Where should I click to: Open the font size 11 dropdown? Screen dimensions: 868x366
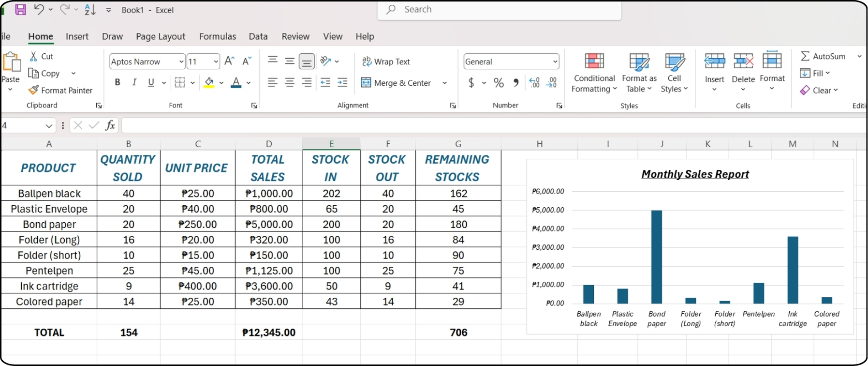[216, 61]
